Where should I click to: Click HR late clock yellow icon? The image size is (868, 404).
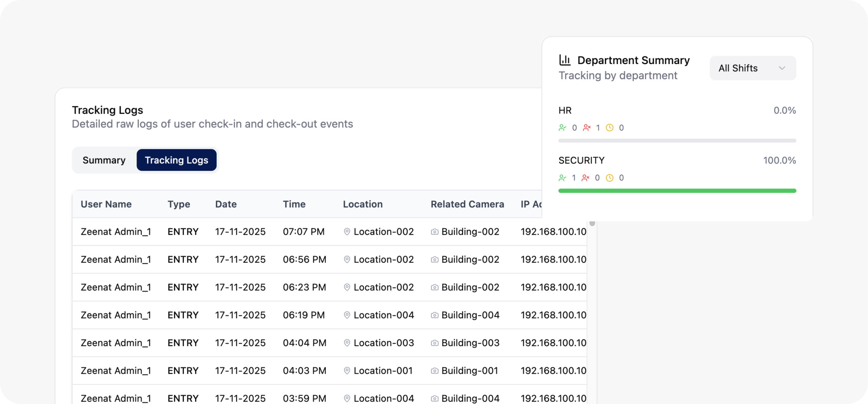click(x=610, y=128)
